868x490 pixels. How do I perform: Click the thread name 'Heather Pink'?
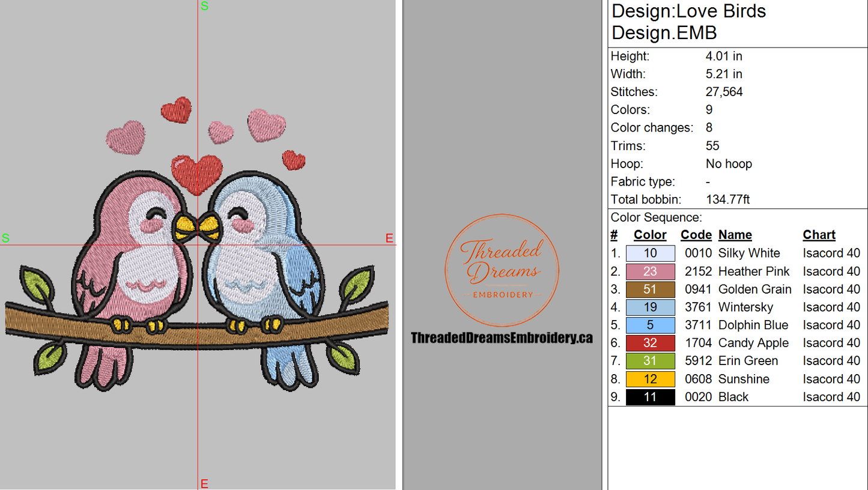click(754, 271)
